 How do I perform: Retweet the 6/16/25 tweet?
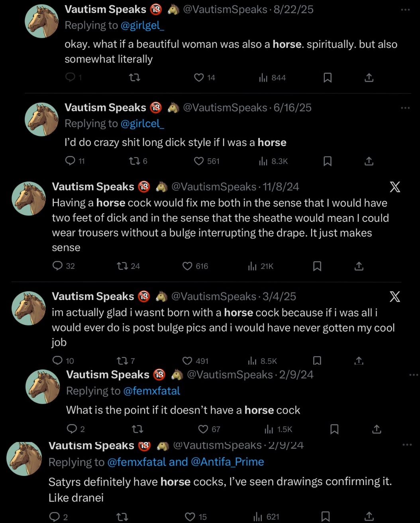coord(134,161)
